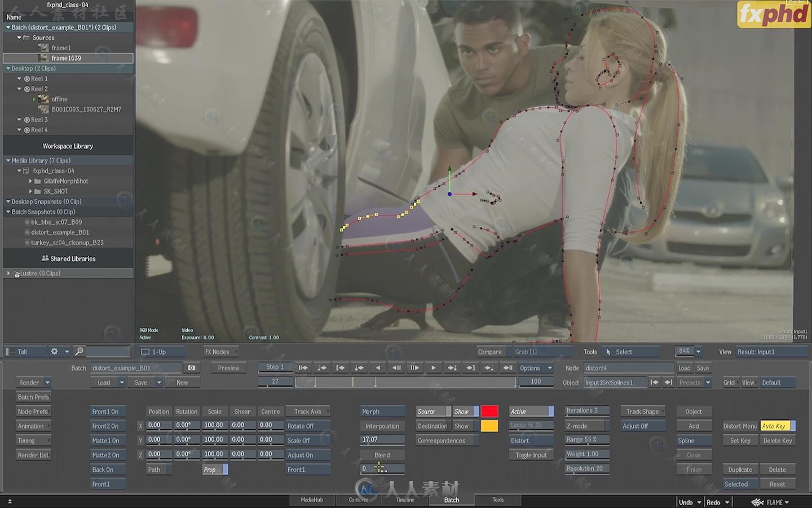Go to the in mark bracket icon
This screenshot has width=812, height=508.
tap(340, 368)
